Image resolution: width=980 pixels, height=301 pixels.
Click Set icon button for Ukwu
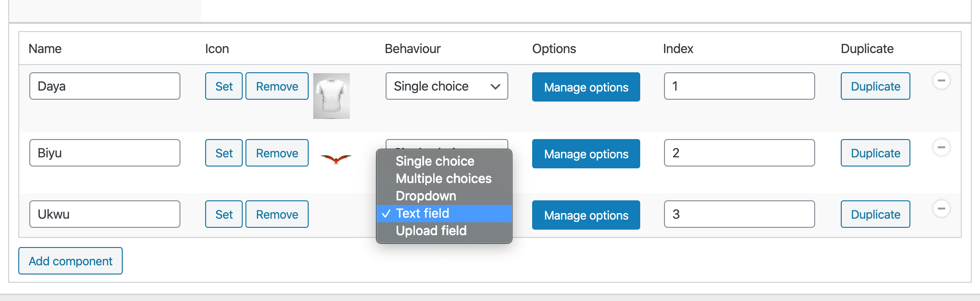tap(224, 214)
